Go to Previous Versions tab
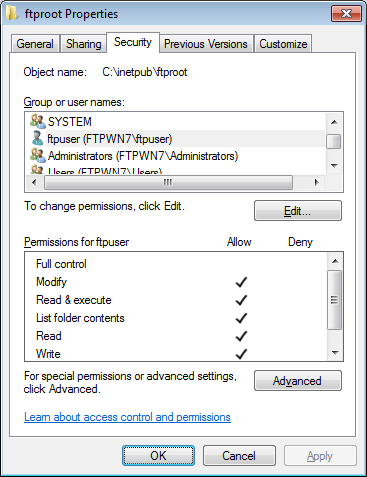Image resolution: width=367 pixels, height=477 pixels. click(206, 44)
